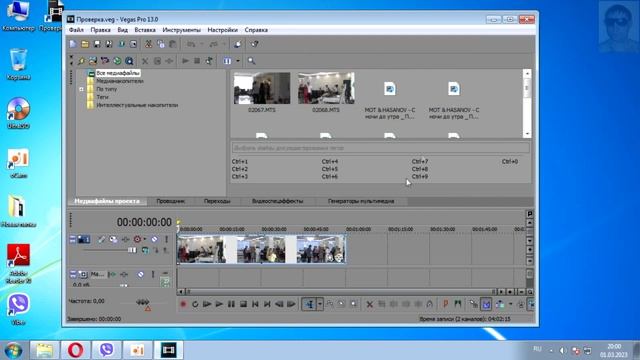Open the video track automation settings dropdown
Screen dimensions: 640x360
point(144,239)
